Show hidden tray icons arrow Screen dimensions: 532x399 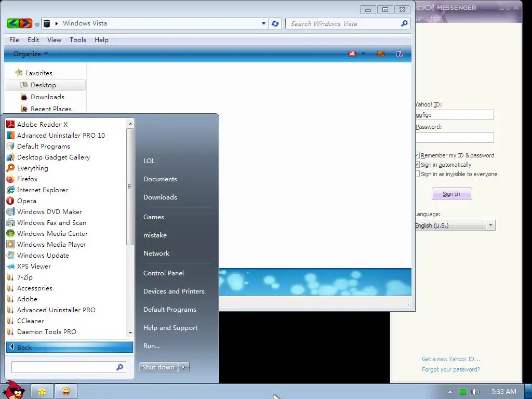pyautogui.click(x=450, y=392)
